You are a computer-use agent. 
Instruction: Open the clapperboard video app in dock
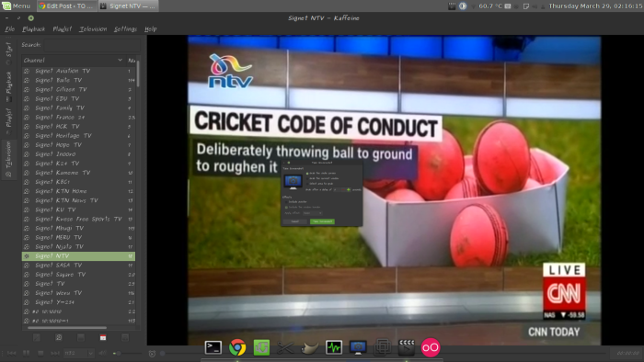pos(407,347)
